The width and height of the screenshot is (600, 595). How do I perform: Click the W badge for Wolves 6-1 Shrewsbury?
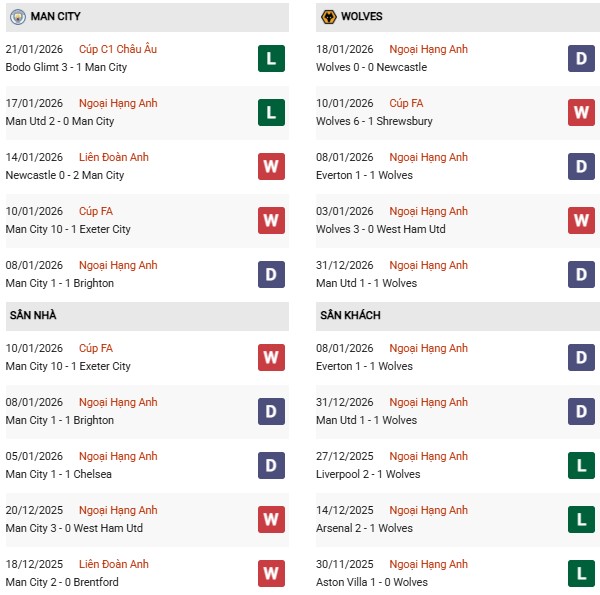pyautogui.click(x=582, y=112)
